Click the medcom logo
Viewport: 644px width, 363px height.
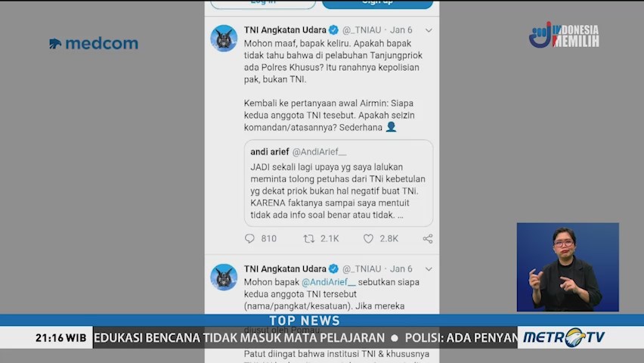(94, 43)
